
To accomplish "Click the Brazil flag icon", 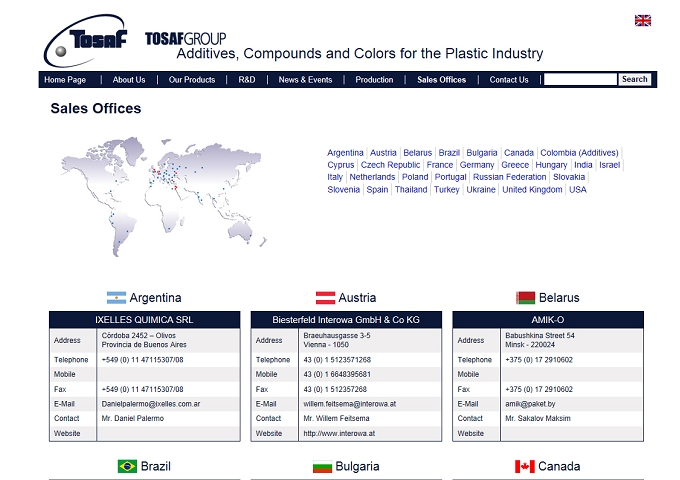I will click(x=127, y=467).
